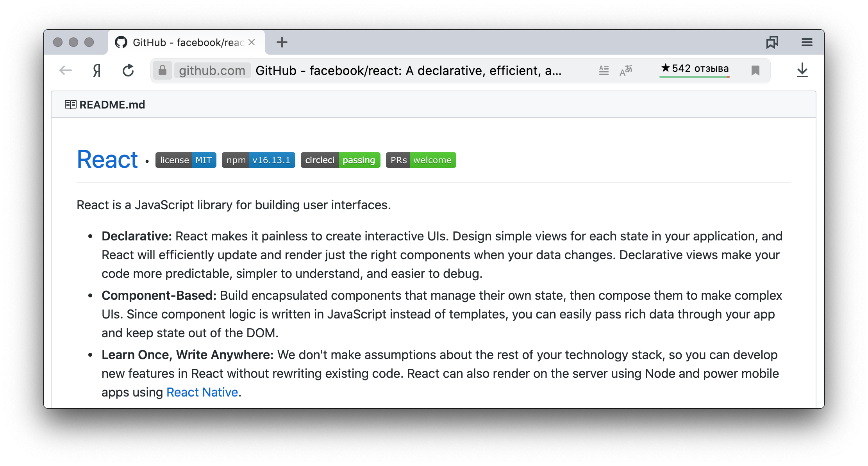Reload the current page

pyautogui.click(x=128, y=71)
